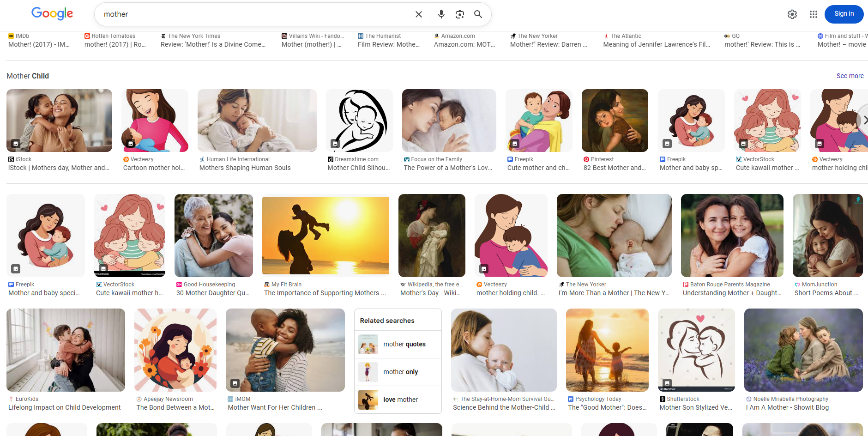Click the Wikipedia favicon

[403, 285]
